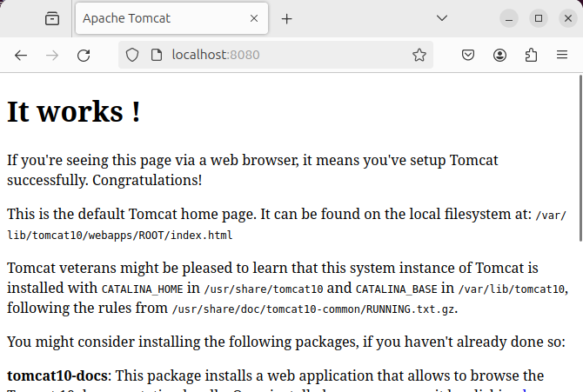Screen dimensions: 583x392
Task: Click the CATALINA_BASE text
Action: pos(396,289)
